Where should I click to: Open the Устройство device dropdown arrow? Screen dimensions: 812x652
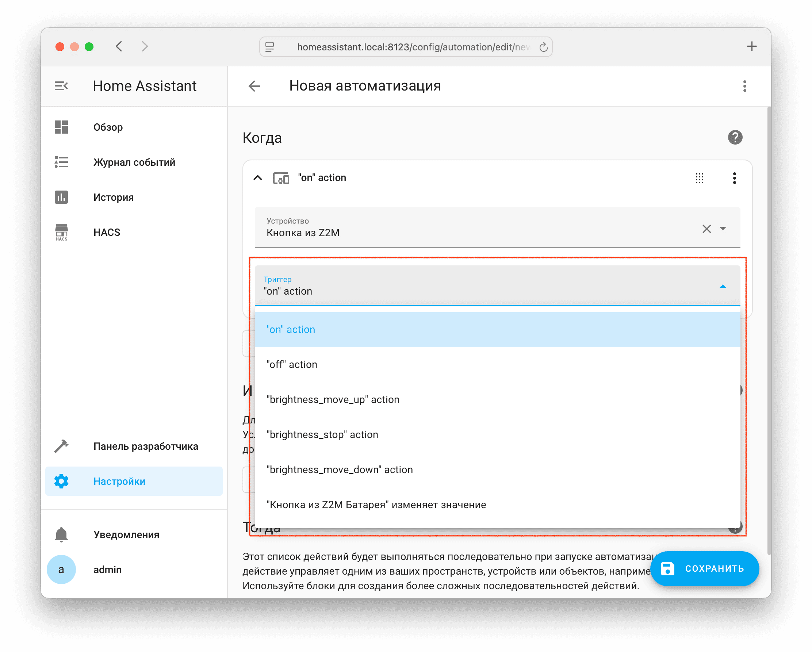click(723, 229)
